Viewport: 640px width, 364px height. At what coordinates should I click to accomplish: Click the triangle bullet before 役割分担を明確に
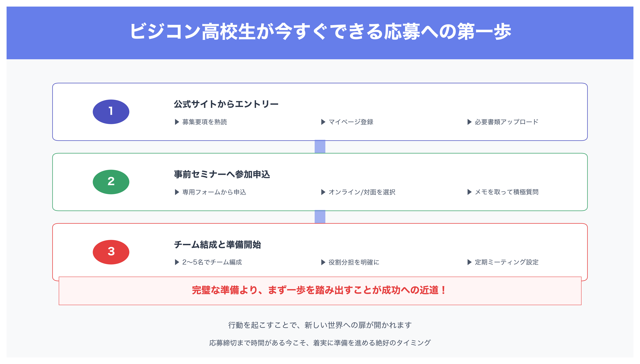pyautogui.click(x=323, y=262)
